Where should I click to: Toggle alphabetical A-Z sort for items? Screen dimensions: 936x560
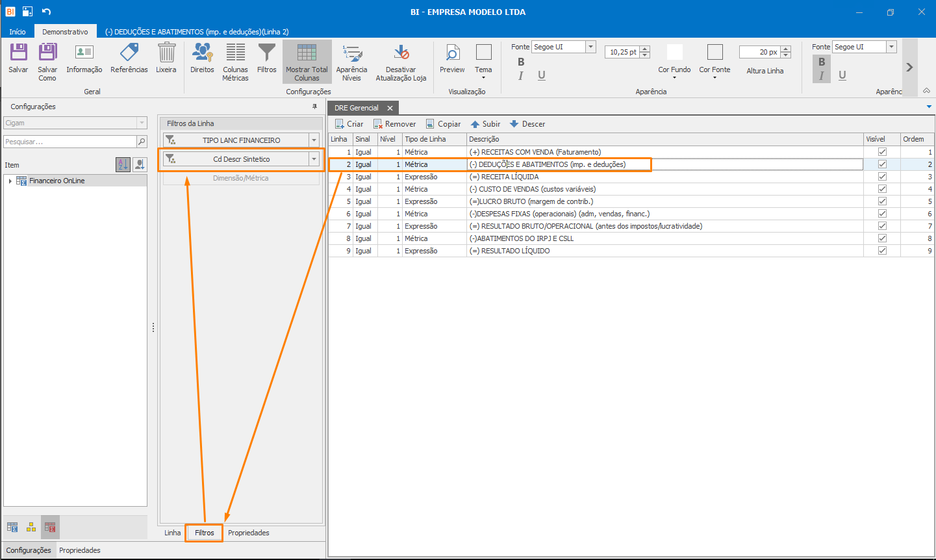pyautogui.click(x=123, y=165)
